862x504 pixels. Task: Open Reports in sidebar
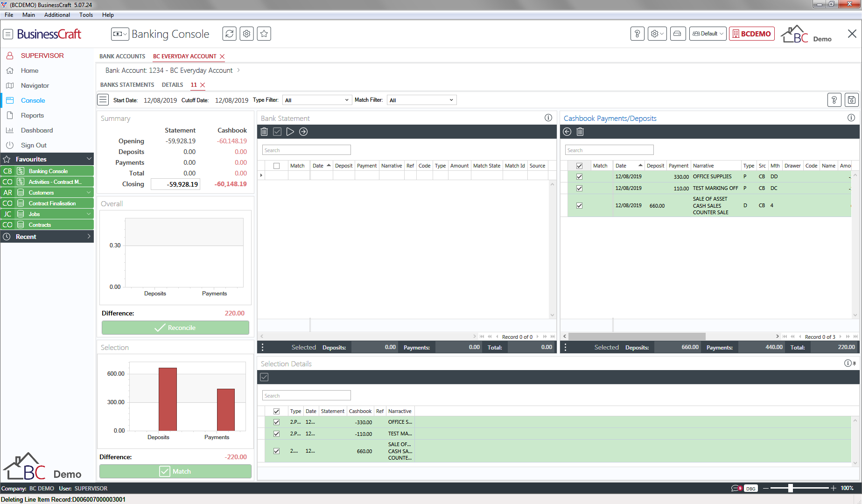point(32,115)
